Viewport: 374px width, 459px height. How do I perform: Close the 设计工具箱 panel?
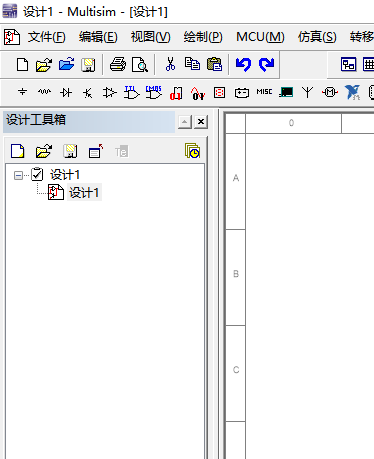coord(201,122)
